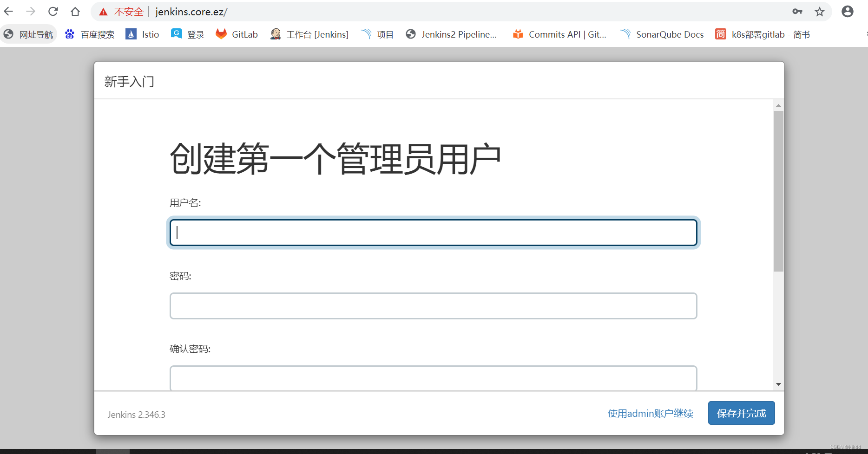Open the 登录 bookmark
868x454 pixels.
(188, 34)
